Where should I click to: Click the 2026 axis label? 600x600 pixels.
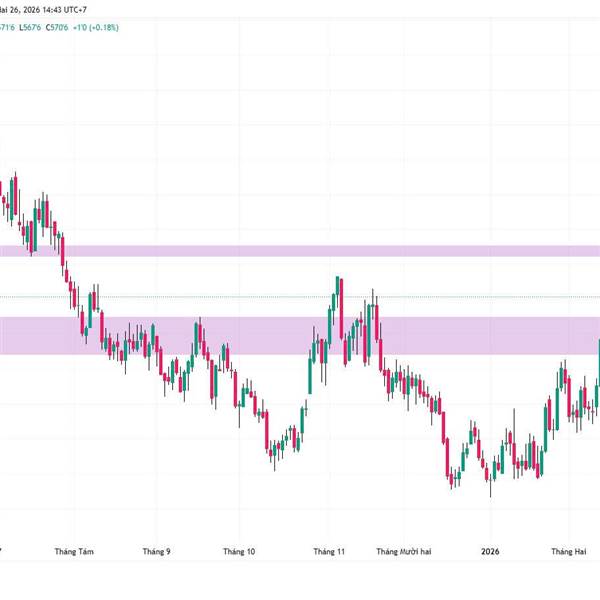pyautogui.click(x=490, y=551)
